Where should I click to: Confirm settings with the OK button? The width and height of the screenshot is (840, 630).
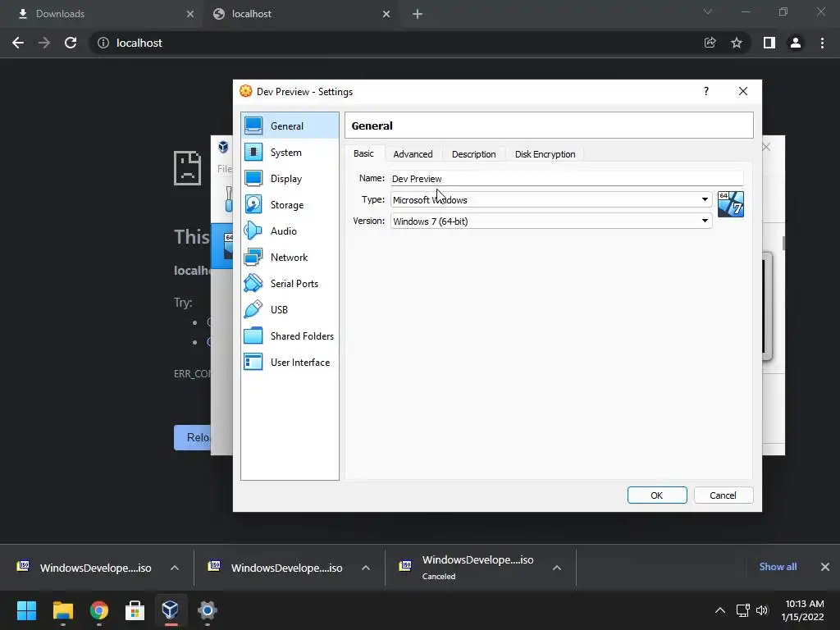coord(657,495)
